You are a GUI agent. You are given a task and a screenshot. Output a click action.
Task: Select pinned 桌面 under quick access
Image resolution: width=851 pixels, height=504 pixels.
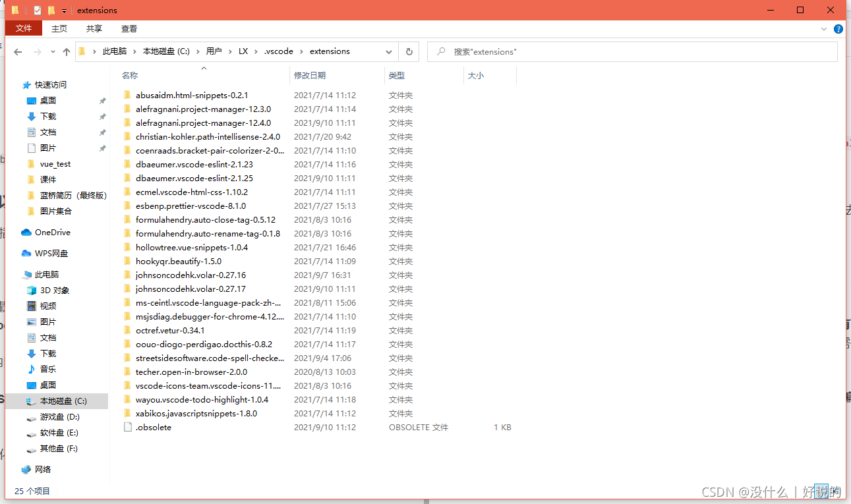[48, 101]
